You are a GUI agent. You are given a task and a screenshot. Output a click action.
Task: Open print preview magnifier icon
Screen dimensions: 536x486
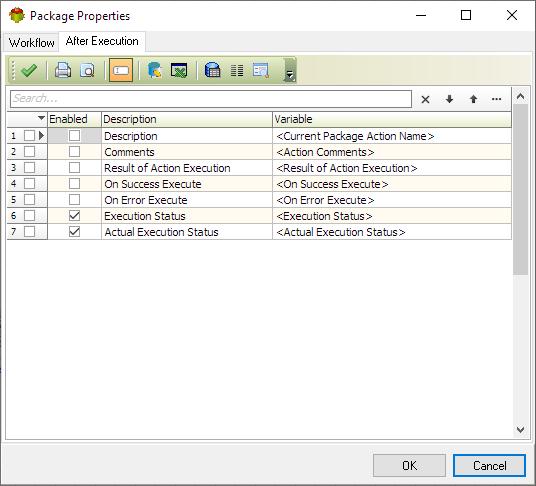[88, 70]
